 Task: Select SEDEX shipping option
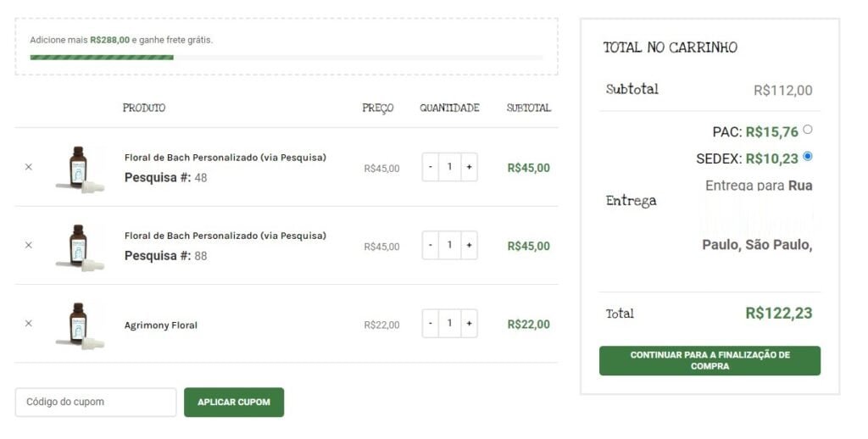[x=807, y=156]
